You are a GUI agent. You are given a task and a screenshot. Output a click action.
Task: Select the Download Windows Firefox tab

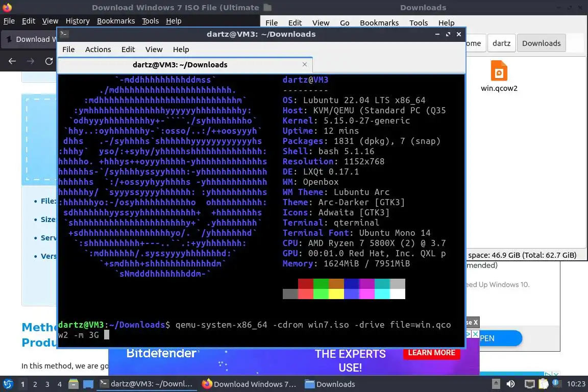[x=30, y=39]
